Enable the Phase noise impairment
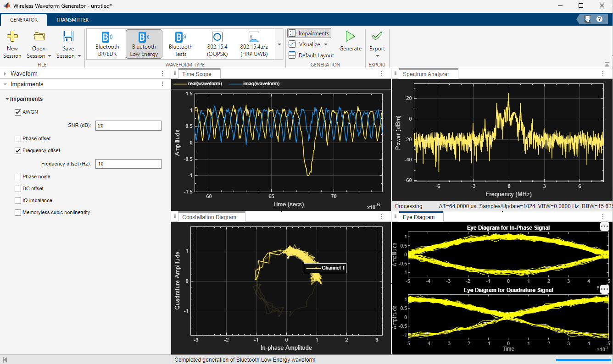The image size is (613, 364). point(17,176)
